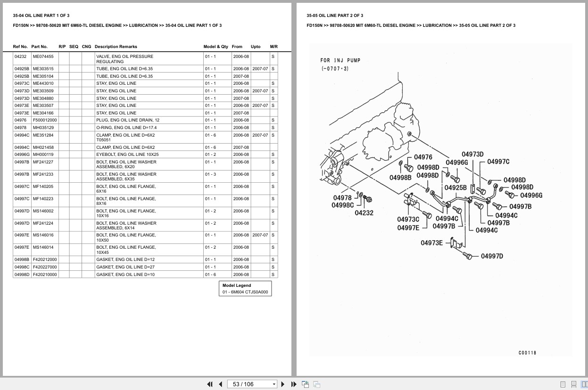Click part number F500012000
The image size is (588, 390).
point(45,120)
